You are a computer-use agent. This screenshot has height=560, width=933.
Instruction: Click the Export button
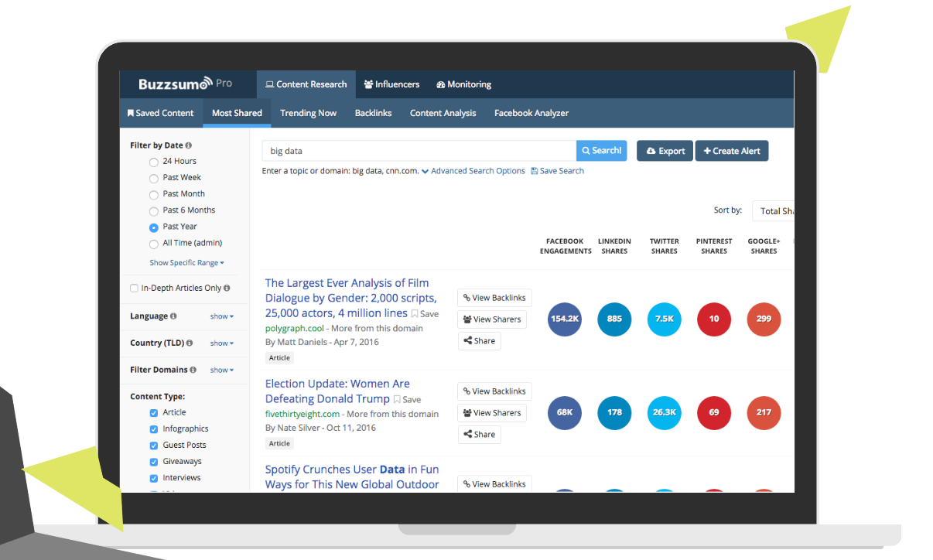click(665, 151)
